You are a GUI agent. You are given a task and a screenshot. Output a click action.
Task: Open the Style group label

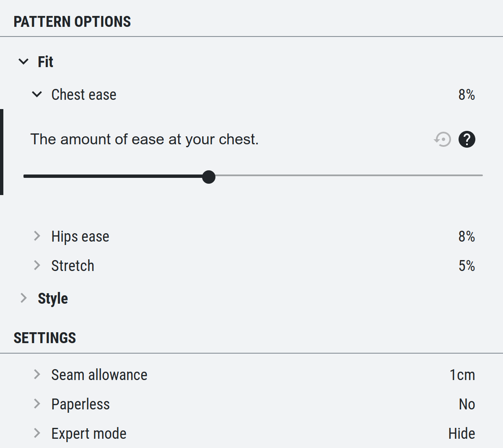click(53, 299)
